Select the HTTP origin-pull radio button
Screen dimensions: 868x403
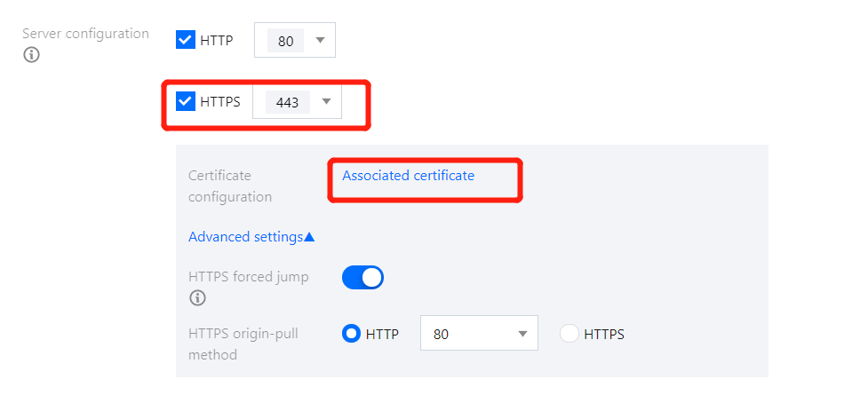(x=351, y=334)
